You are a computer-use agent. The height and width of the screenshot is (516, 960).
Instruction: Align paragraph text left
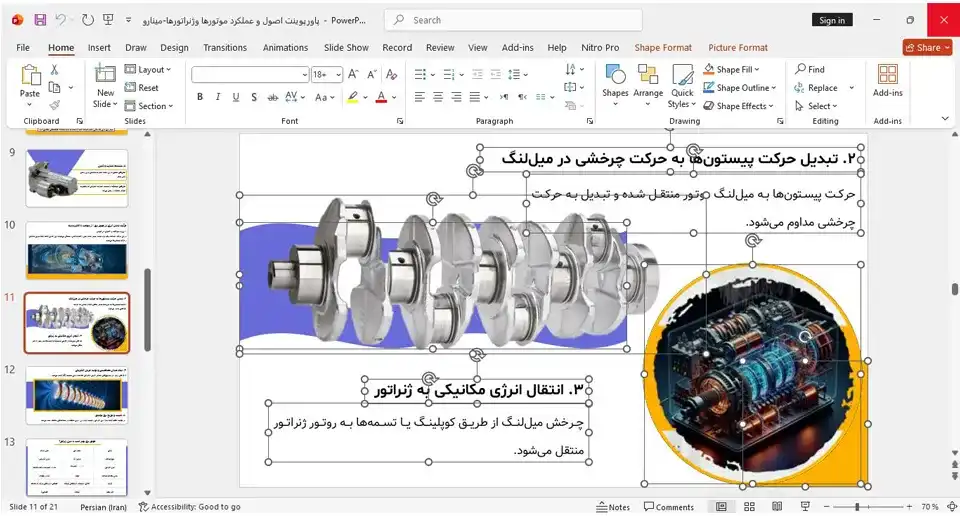419,97
